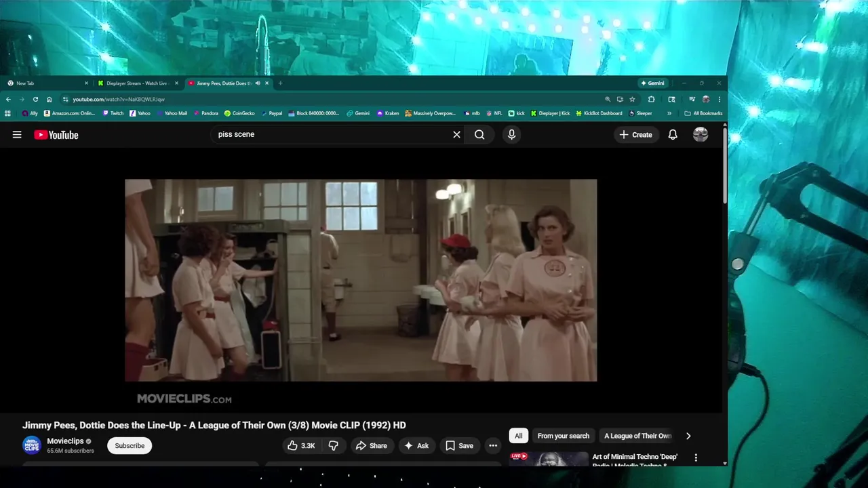Bookmark this page with star icon
The image size is (868, 488).
click(632, 100)
